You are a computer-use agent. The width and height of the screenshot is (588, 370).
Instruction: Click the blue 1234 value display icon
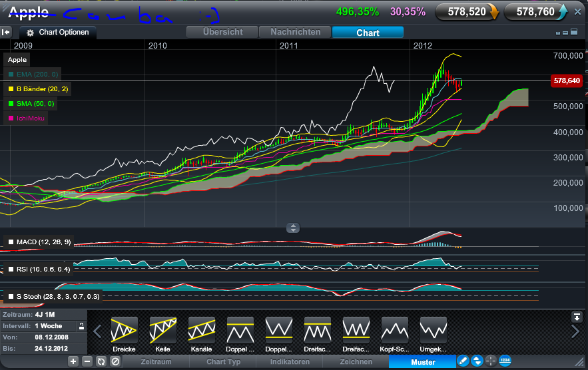pyautogui.click(x=505, y=361)
